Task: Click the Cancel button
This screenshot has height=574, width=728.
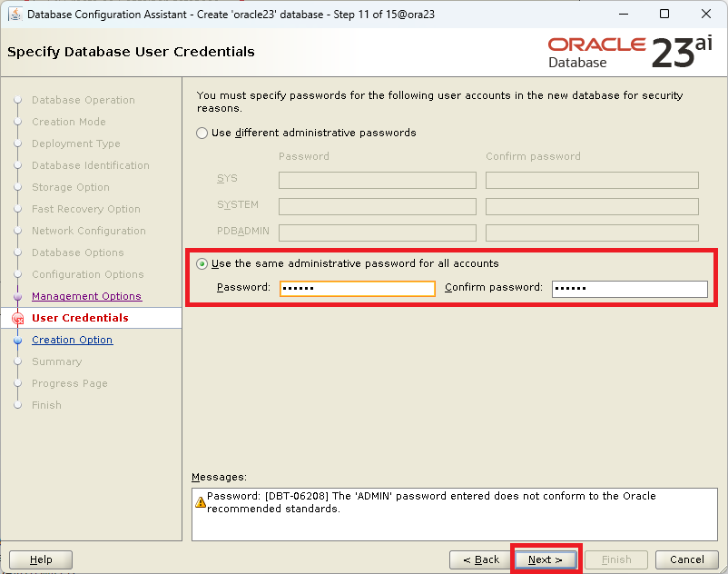Action: 686,559
